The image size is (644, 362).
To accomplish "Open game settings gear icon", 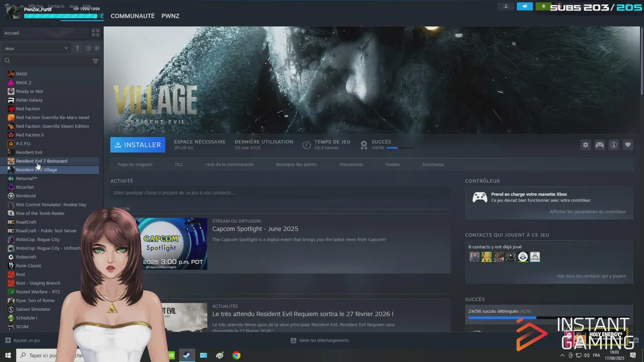I will click(585, 145).
